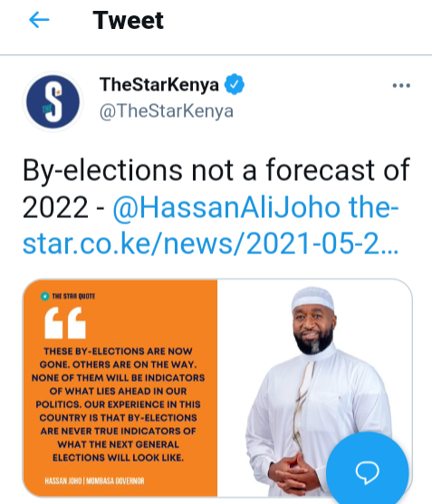
Task: Select the Tweet header title
Action: (129, 20)
